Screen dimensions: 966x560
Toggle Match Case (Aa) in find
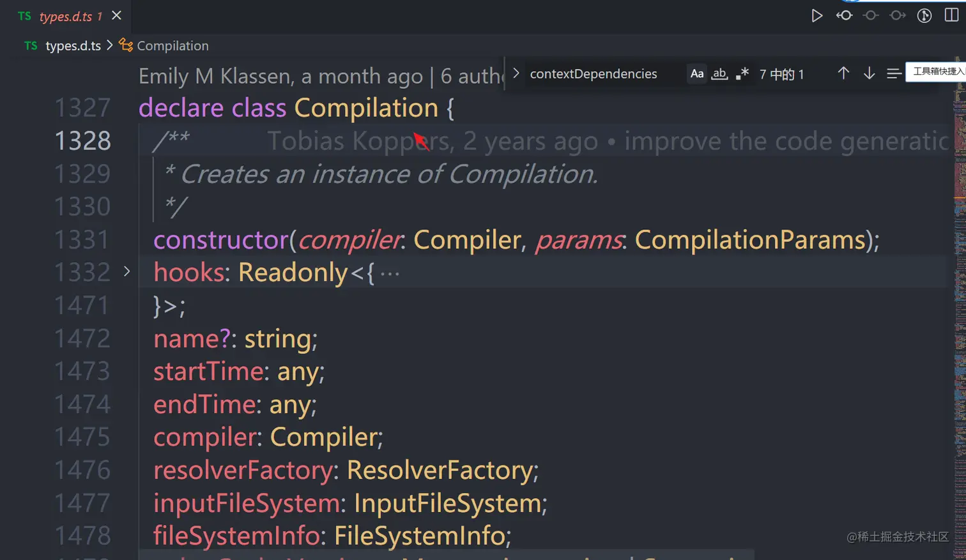(697, 73)
